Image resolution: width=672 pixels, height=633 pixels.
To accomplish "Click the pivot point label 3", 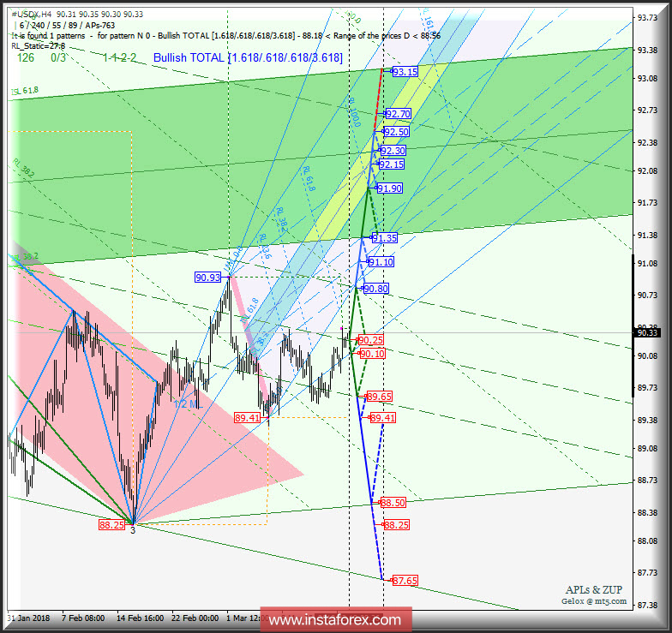I will coord(133,530).
